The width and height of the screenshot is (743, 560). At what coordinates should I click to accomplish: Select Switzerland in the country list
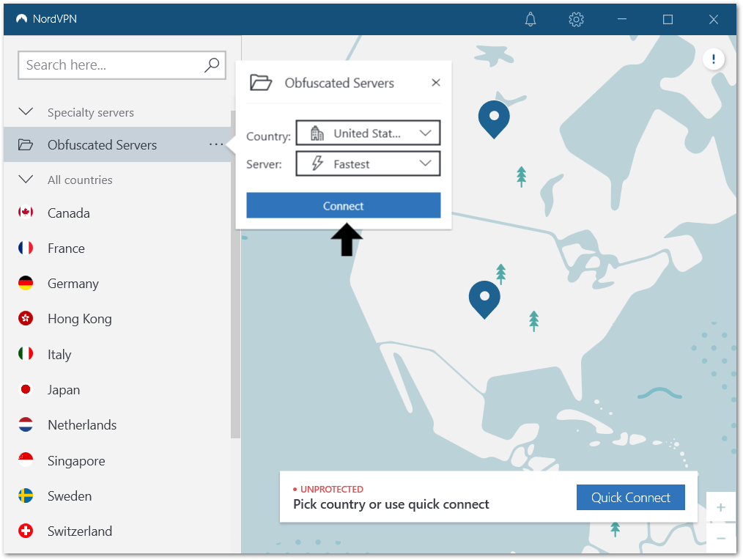(117, 531)
